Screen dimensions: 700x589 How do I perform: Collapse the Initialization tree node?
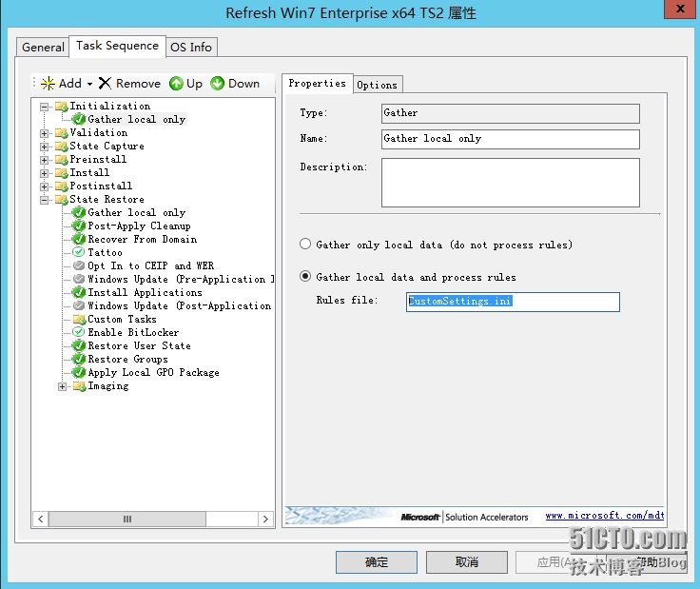click(x=44, y=107)
